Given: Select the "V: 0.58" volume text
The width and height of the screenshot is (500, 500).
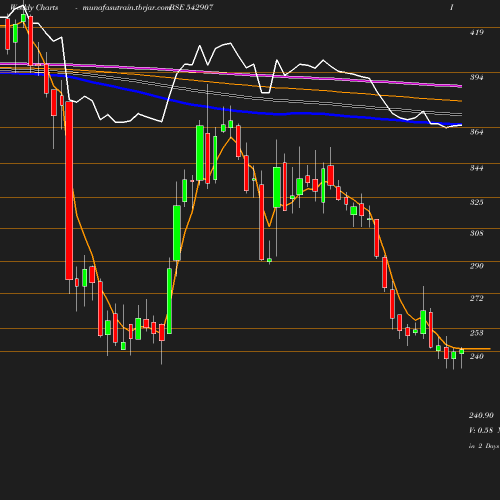Looking at the screenshot, I should pyautogui.click(x=481, y=430).
